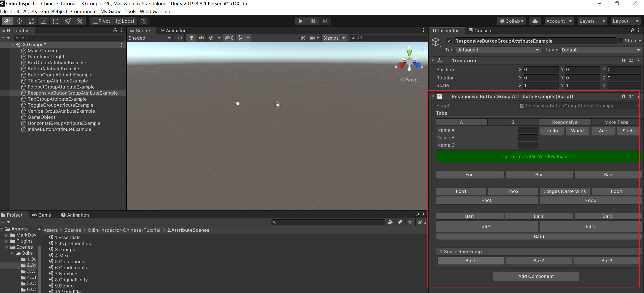Pause the game playback

pos(313,21)
